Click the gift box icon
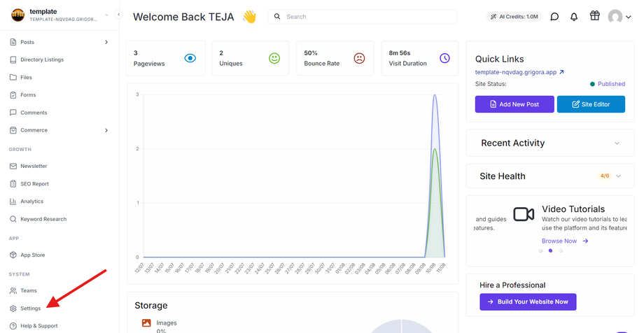This screenshot has width=644, height=333. (x=595, y=16)
